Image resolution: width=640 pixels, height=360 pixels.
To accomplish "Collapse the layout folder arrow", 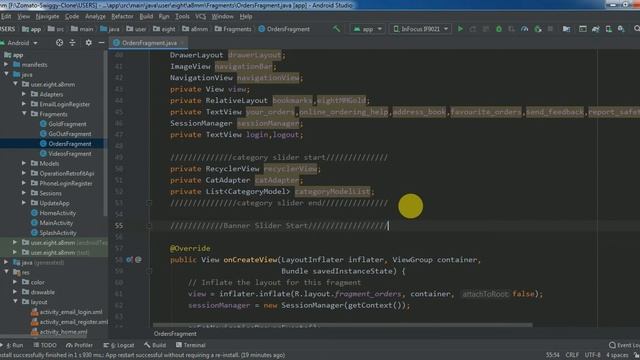I will coord(15,302).
